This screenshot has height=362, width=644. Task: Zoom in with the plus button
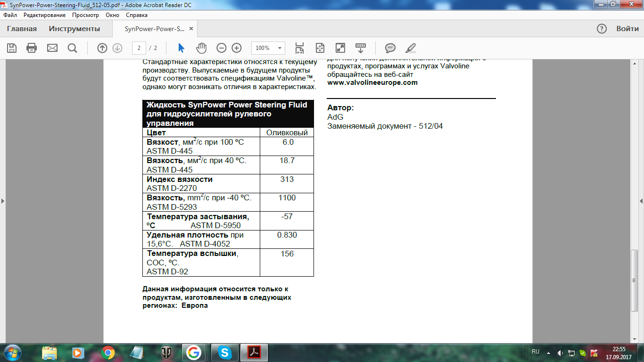point(237,48)
